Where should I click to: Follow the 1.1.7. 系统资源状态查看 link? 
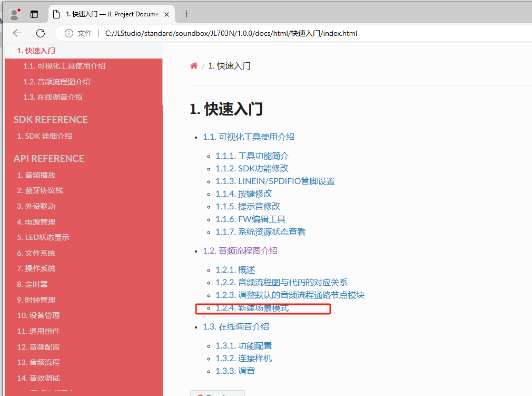(x=261, y=232)
